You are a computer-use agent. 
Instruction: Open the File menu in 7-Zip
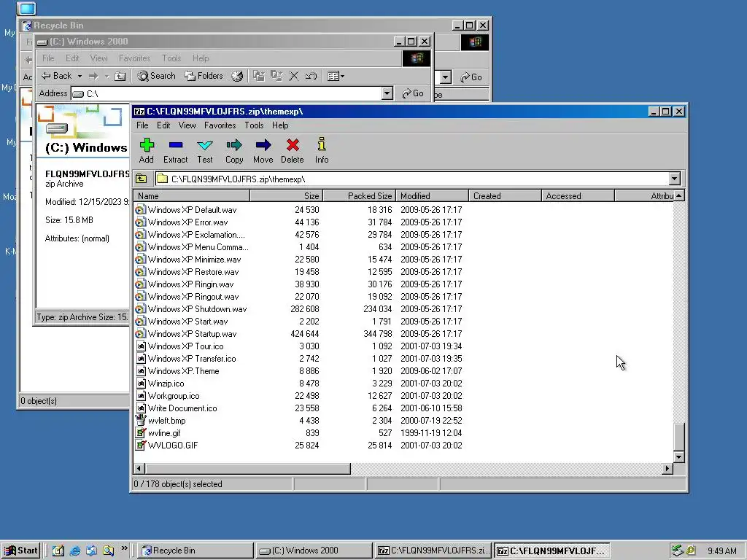(142, 125)
